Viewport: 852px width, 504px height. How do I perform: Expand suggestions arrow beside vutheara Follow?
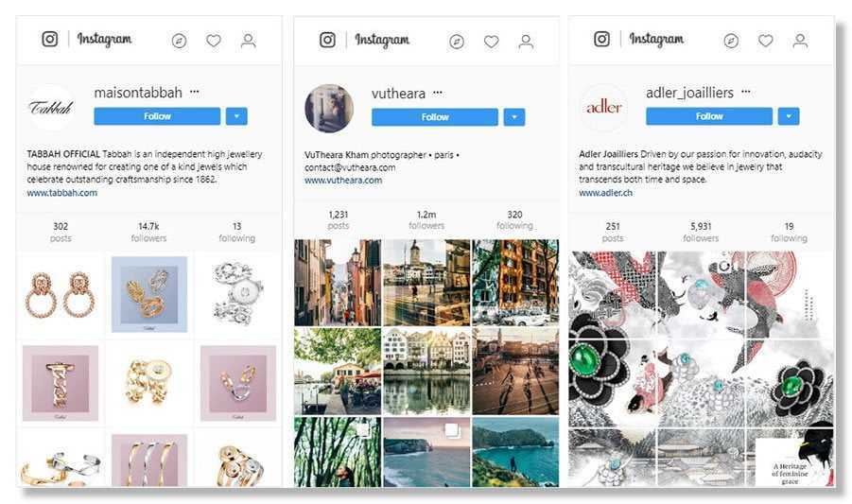pos(514,116)
